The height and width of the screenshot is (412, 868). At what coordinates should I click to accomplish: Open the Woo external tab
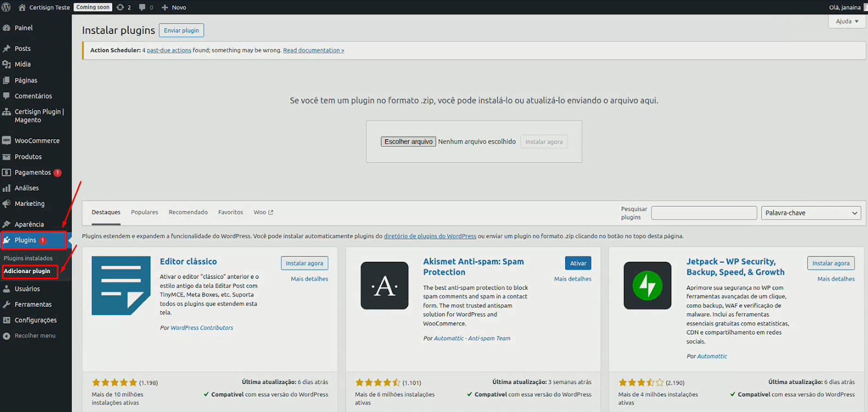[x=263, y=213]
